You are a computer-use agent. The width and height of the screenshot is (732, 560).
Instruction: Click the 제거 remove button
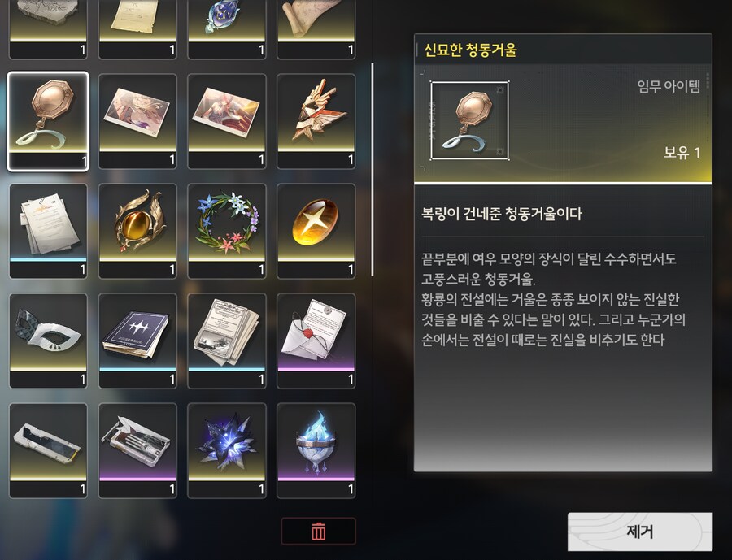tap(640, 532)
